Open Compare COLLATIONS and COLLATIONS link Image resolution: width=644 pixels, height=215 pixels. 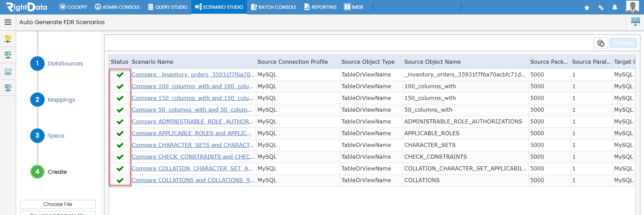click(193, 180)
